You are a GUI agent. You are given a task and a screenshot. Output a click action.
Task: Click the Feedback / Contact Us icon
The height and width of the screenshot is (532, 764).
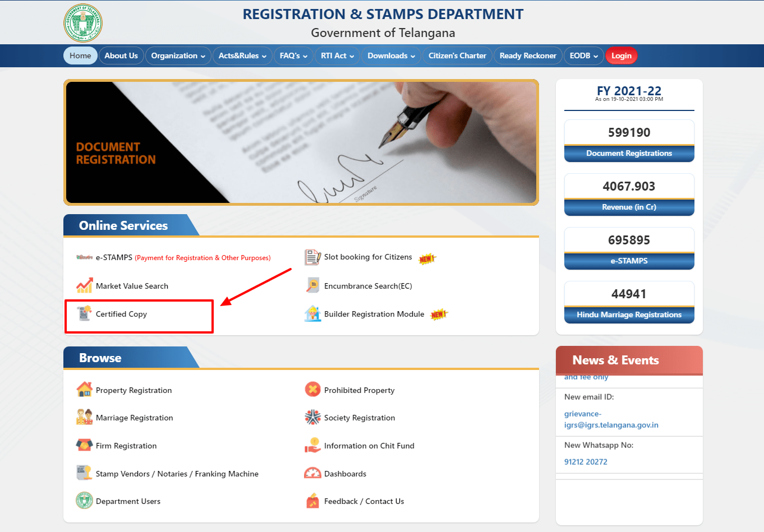312,501
